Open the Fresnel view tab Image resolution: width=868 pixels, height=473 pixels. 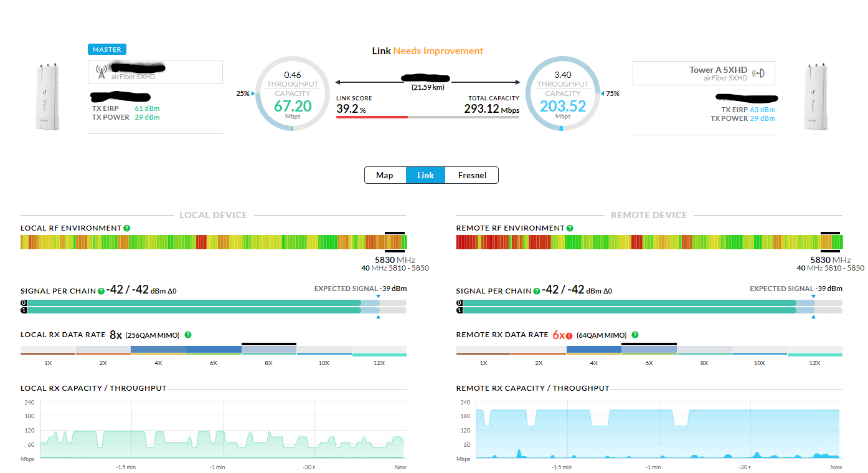click(472, 176)
